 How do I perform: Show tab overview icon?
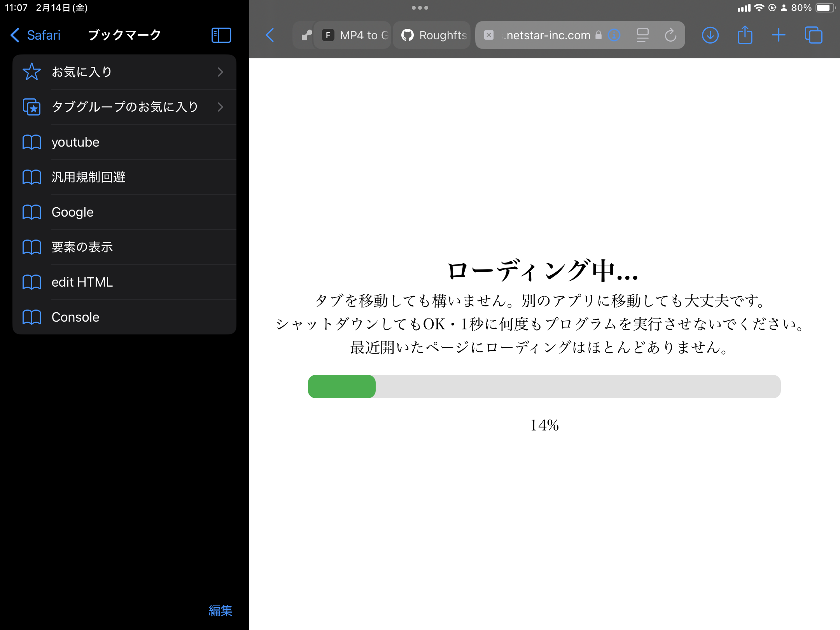[814, 35]
